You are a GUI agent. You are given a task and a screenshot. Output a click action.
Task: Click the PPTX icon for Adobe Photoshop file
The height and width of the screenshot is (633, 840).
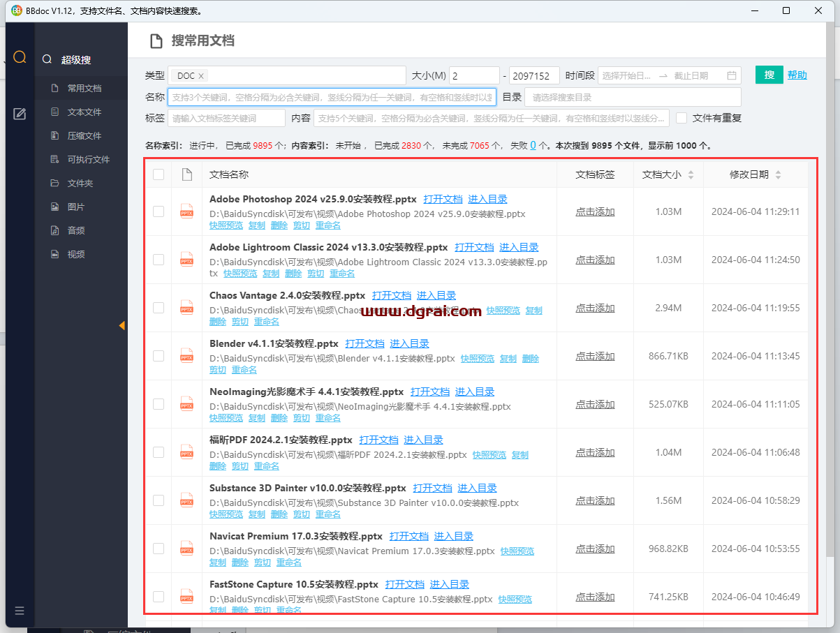(x=186, y=211)
